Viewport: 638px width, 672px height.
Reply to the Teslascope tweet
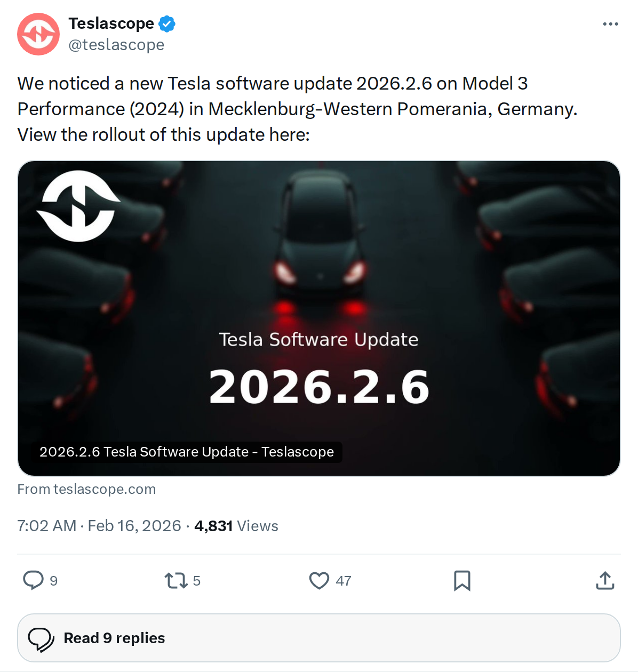(x=33, y=581)
